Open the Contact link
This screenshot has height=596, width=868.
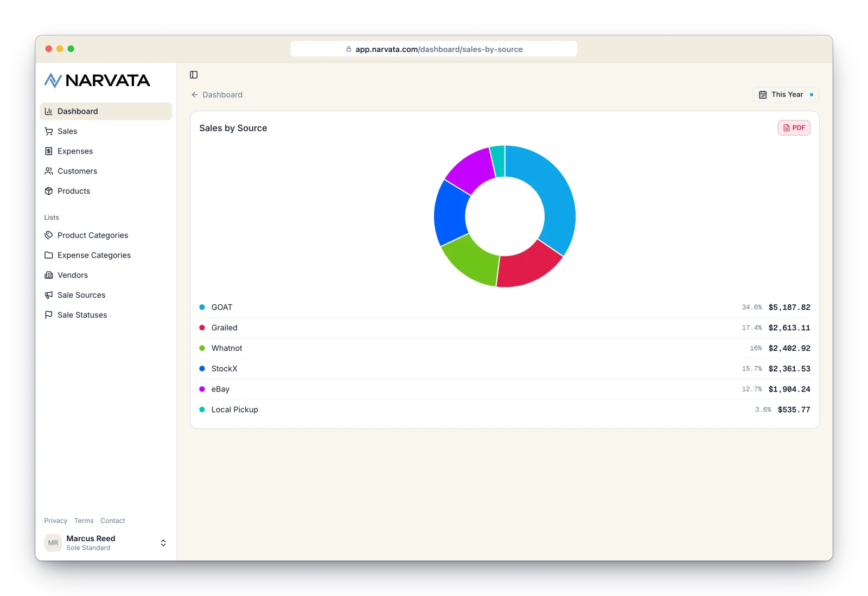113,521
